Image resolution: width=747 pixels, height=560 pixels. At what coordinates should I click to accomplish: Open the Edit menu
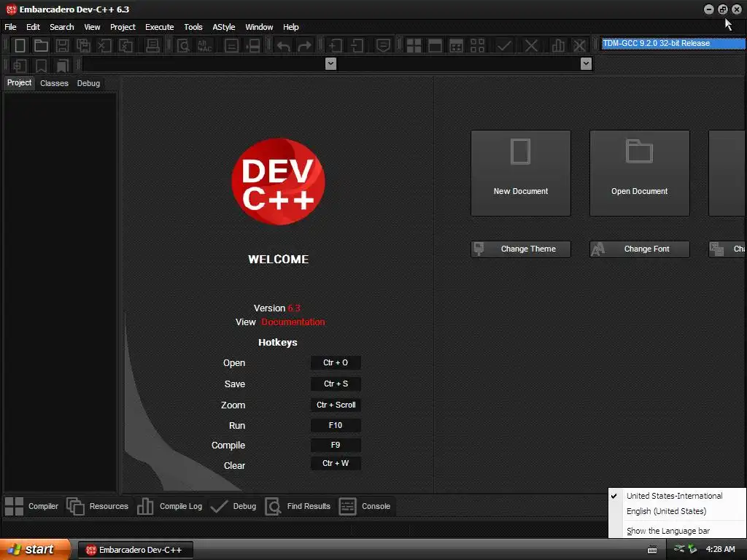[33, 27]
